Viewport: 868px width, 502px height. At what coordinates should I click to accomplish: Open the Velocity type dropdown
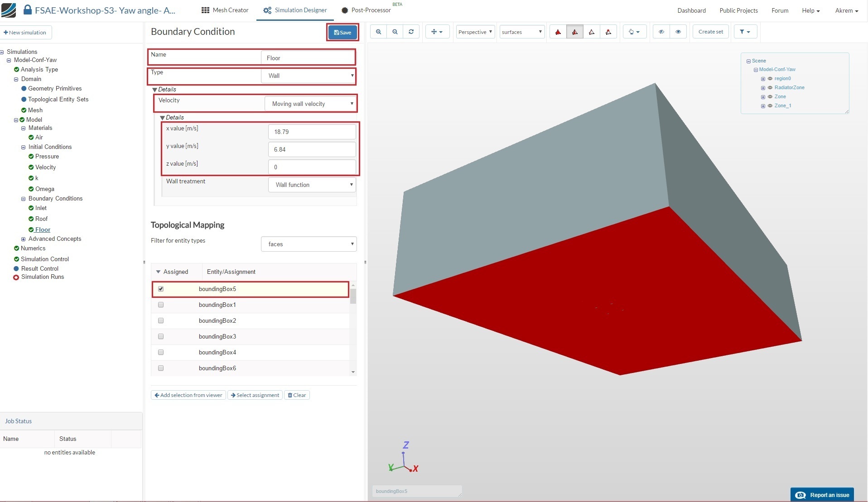311,104
